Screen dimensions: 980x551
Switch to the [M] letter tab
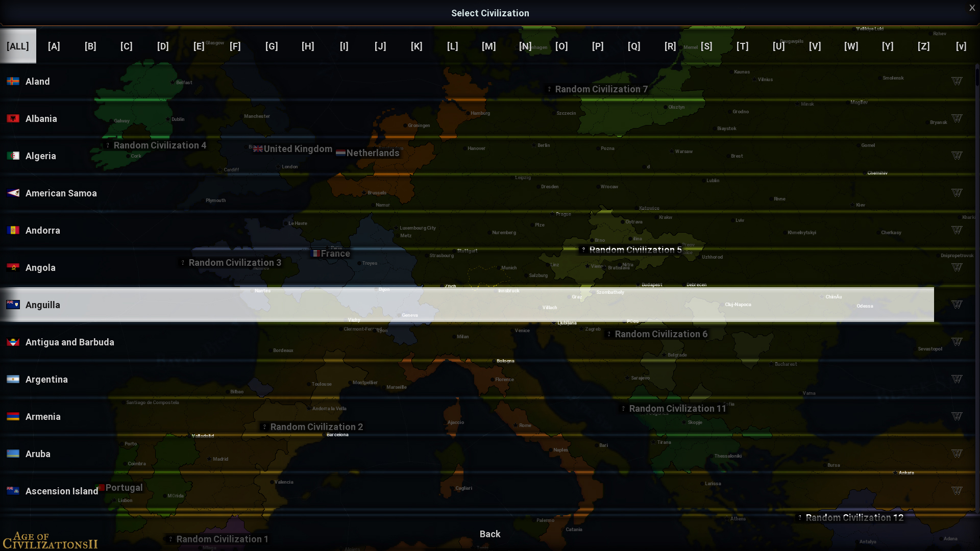point(489,46)
